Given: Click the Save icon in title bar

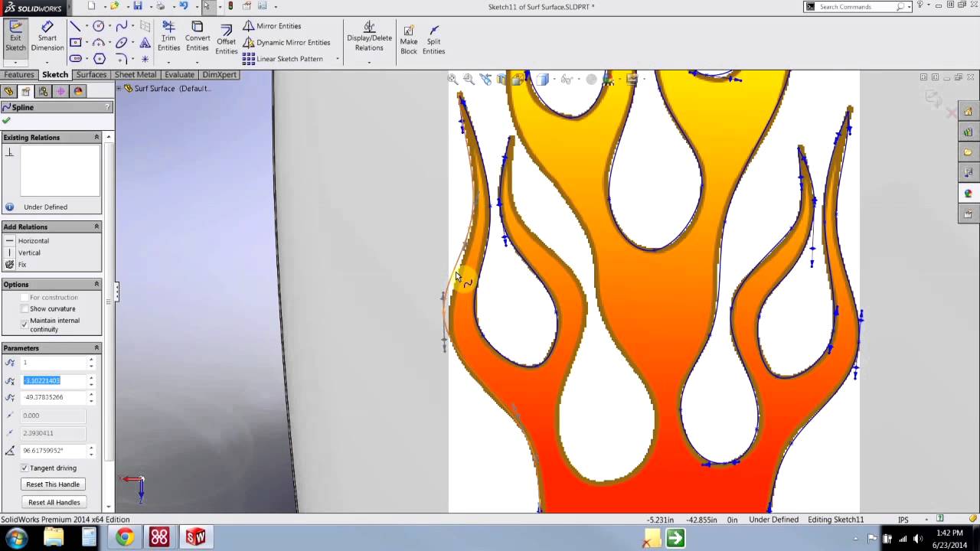Looking at the screenshot, I should point(138,6).
